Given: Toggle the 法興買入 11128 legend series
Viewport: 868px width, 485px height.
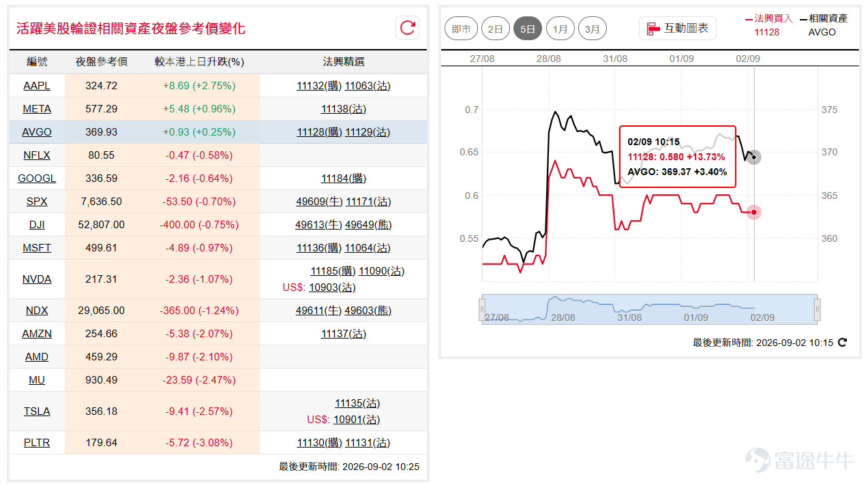Looking at the screenshot, I should [769, 25].
